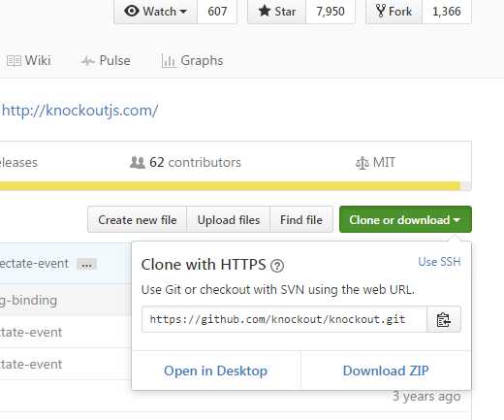
Task: Select the HTTPS clone URL text field
Action: 284,319
